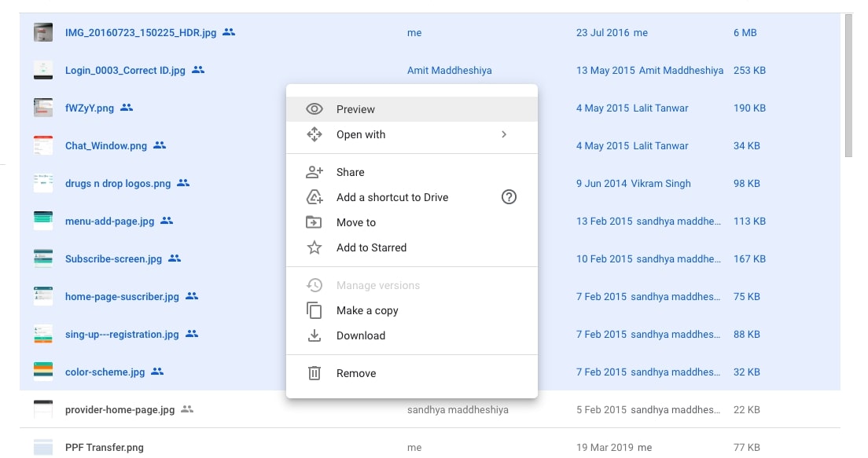The width and height of the screenshot is (868, 458).
Task: Choose Move to from the menu
Action: click(x=412, y=222)
